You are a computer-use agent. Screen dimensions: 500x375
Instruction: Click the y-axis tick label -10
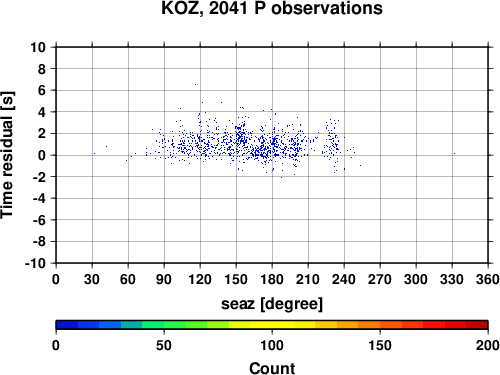click(35, 263)
